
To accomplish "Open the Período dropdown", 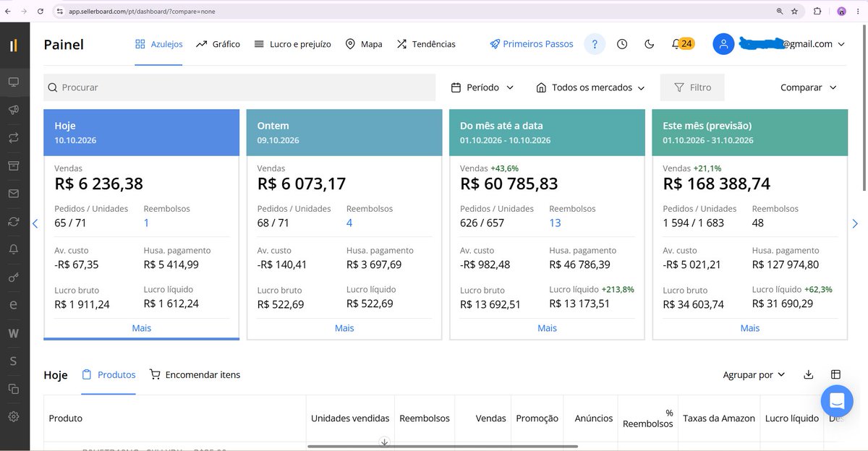I will click(482, 87).
